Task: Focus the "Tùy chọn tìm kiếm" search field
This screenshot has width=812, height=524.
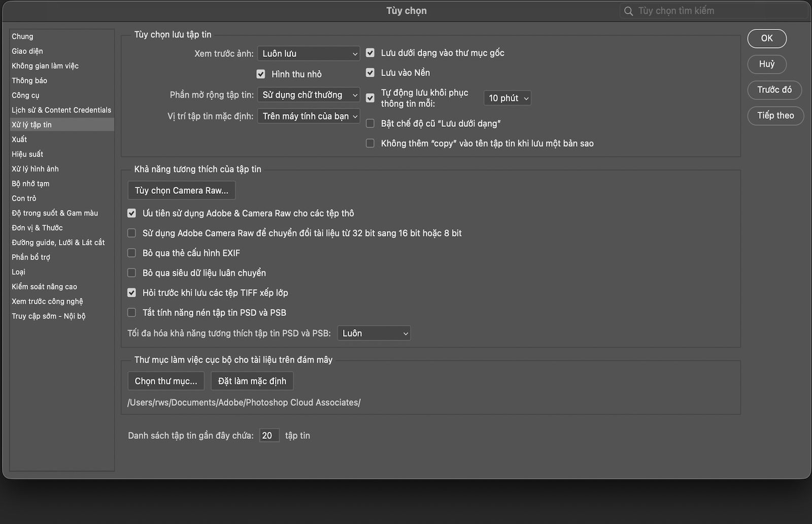Action: pyautogui.click(x=715, y=11)
